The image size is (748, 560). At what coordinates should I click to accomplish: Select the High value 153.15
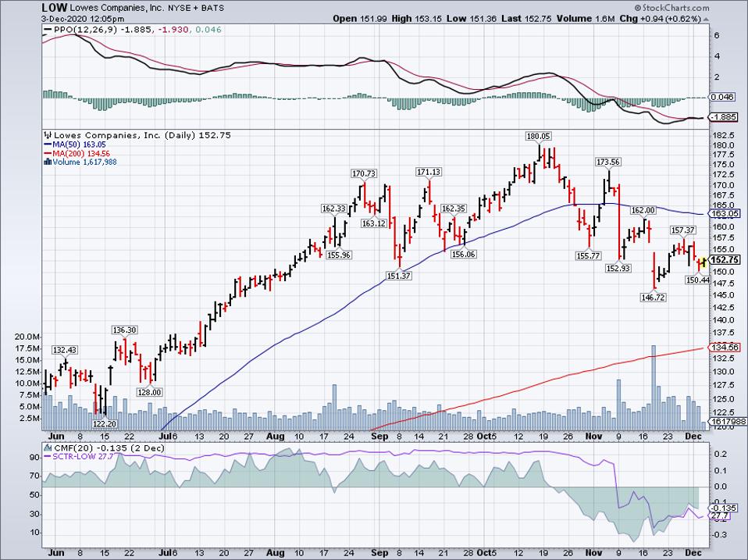(x=429, y=19)
